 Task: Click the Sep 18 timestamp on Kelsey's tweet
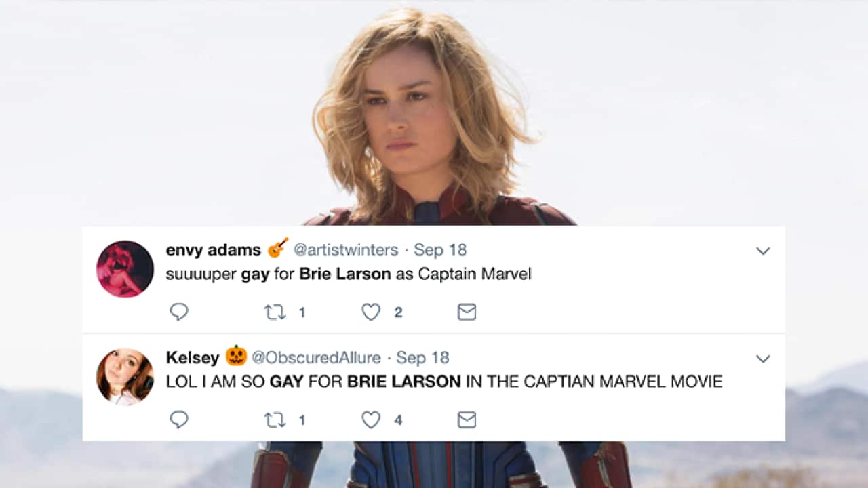pyautogui.click(x=422, y=357)
